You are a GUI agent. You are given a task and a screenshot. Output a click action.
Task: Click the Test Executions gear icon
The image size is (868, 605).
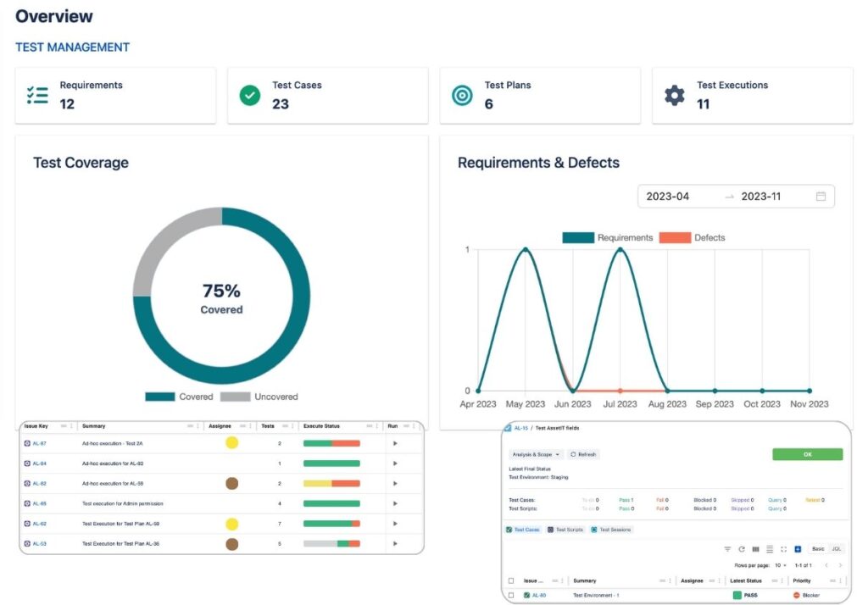coord(673,96)
